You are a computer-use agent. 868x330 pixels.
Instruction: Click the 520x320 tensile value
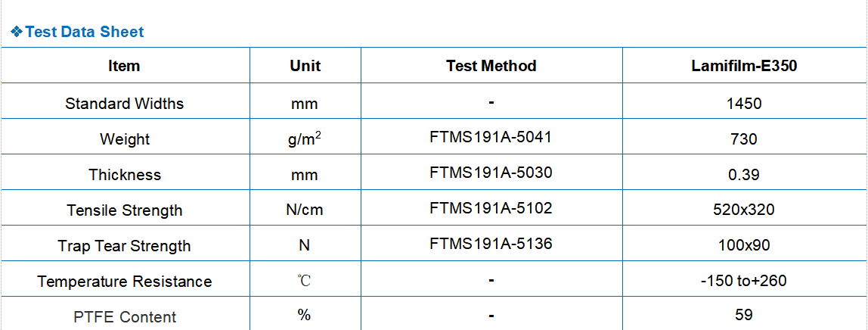pos(744,210)
